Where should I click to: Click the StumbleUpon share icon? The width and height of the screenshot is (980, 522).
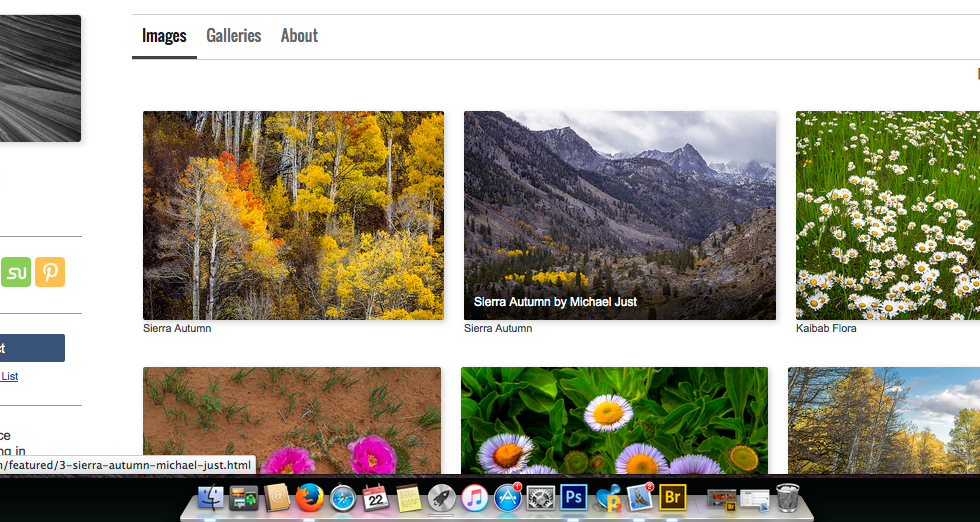coord(16,272)
